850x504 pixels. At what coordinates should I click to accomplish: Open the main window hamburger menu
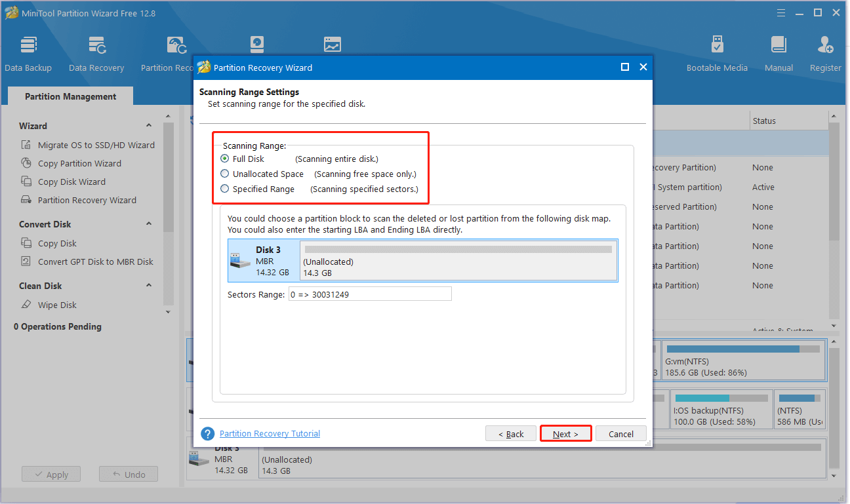[x=781, y=12]
